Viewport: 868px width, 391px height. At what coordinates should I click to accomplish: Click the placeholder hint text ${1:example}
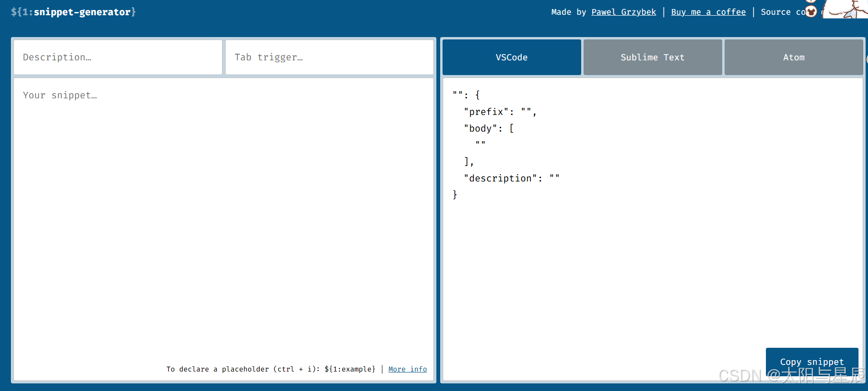pyautogui.click(x=350, y=369)
